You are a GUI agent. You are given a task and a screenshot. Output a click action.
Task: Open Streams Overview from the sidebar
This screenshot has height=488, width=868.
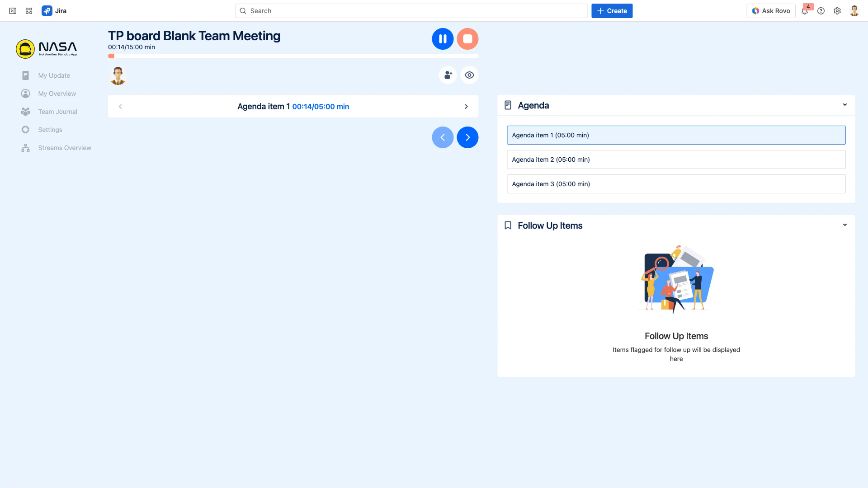point(65,148)
